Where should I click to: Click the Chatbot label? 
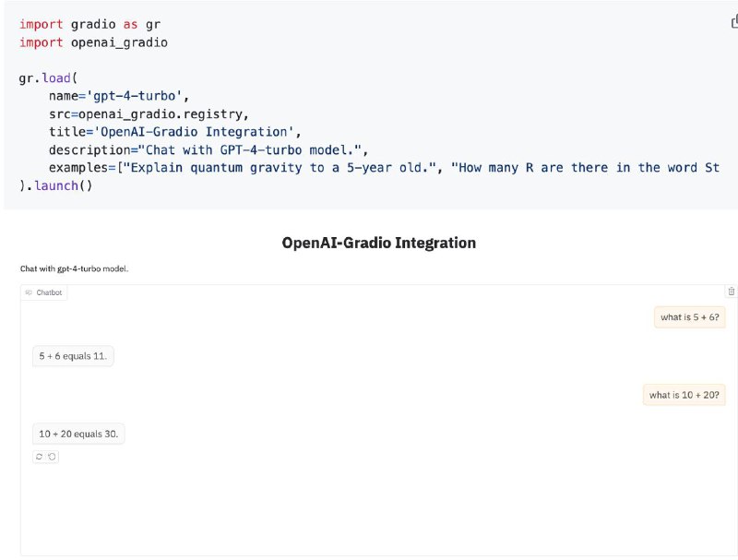coord(49,292)
